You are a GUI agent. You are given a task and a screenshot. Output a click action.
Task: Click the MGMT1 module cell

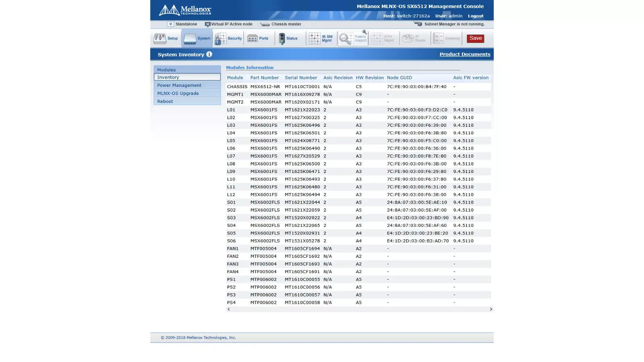235,94
